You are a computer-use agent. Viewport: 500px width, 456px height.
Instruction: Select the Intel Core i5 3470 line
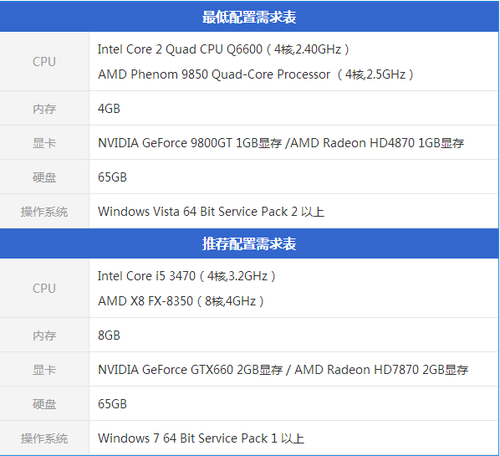186,276
